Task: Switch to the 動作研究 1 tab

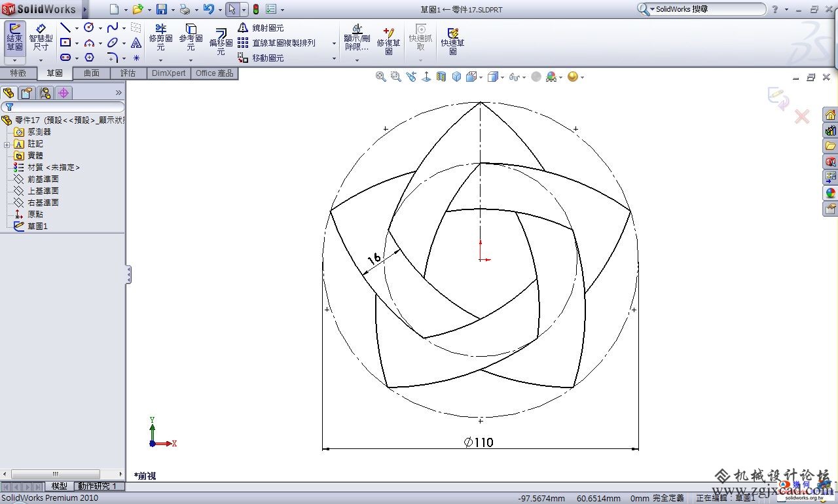Action: click(x=97, y=486)
